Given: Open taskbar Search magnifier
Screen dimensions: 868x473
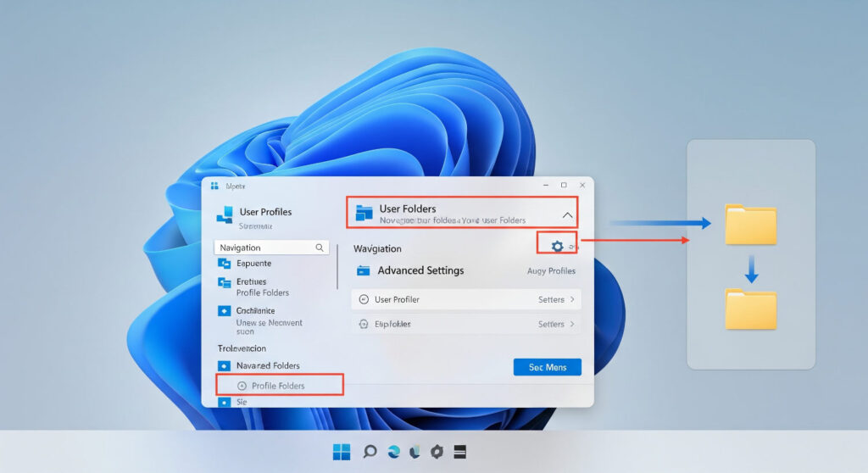Looking at the screenshot, I should [370, 452].
